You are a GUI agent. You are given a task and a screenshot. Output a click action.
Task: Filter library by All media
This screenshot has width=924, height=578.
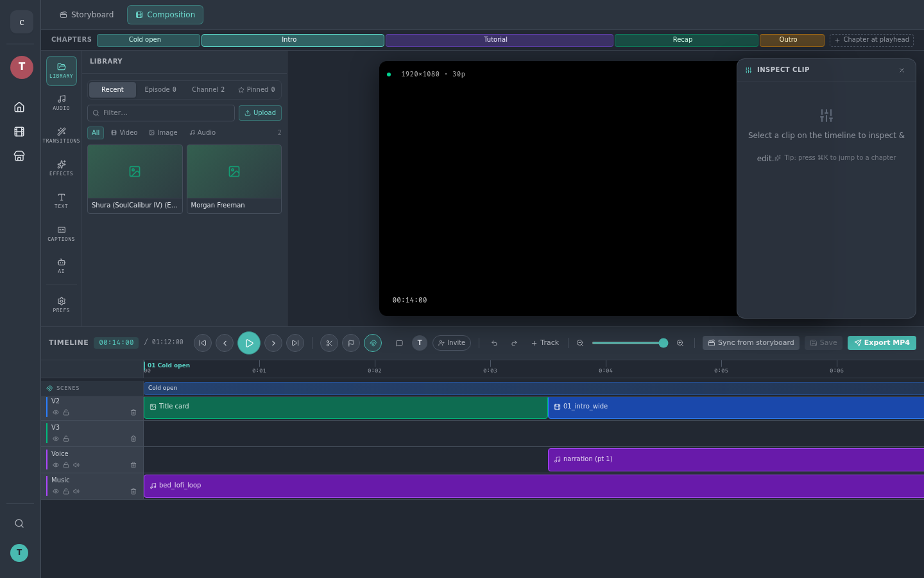coord(96,133)
